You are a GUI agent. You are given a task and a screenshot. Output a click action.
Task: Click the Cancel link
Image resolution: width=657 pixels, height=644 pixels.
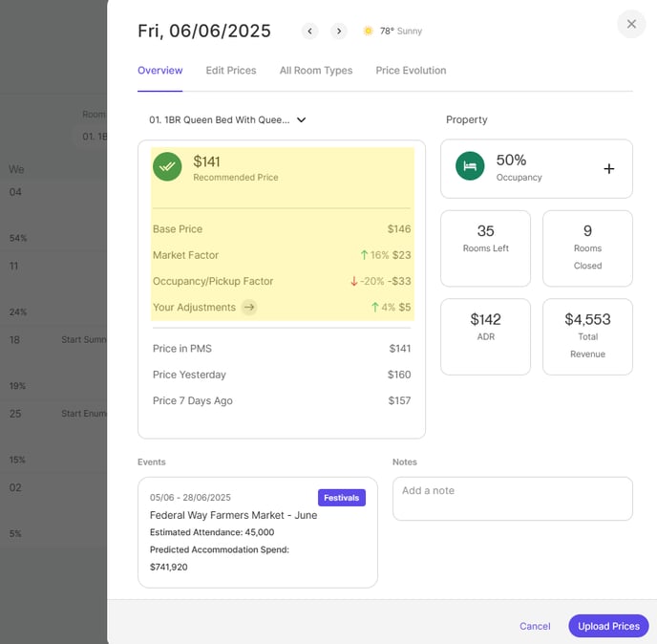[x=535, y=626]
